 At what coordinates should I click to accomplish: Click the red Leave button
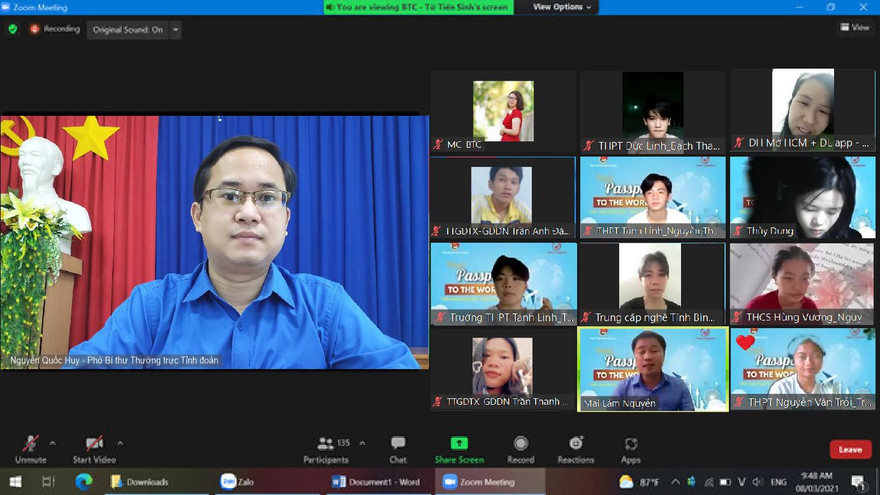click(850, 450)
